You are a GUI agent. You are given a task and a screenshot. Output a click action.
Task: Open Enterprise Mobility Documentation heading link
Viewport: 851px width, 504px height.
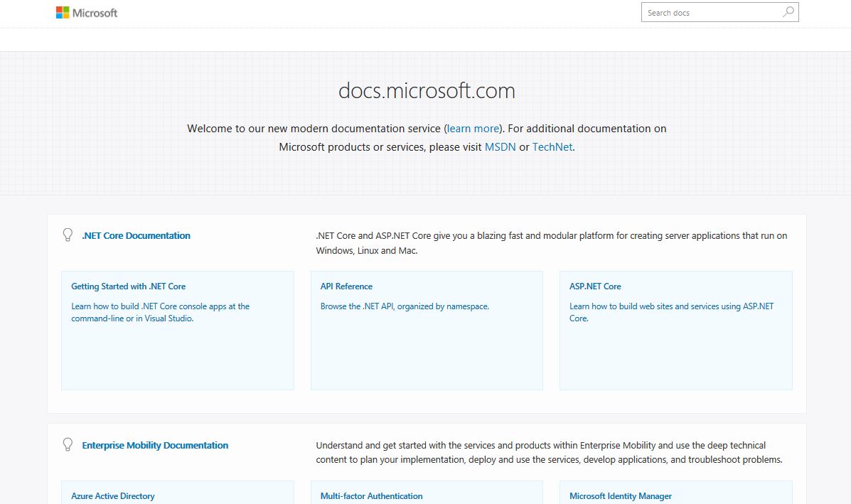155,446
